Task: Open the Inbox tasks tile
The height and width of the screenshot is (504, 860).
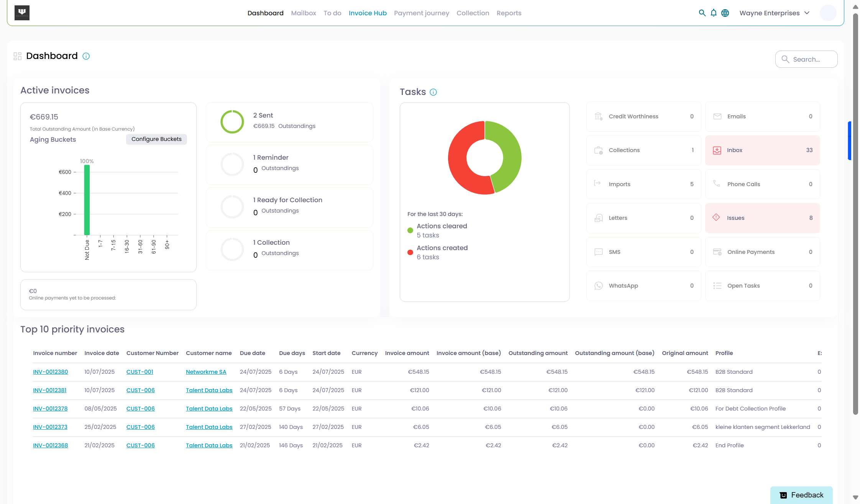Action: tap(762, 150)
